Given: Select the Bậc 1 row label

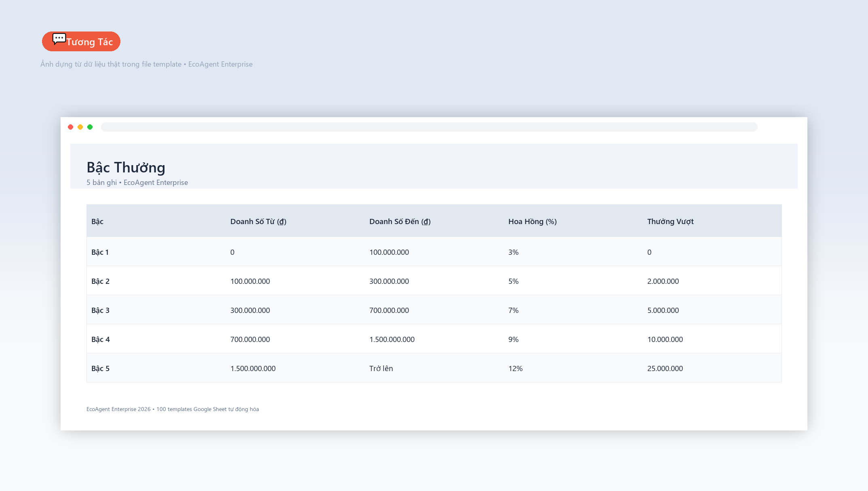Looking at the screenshot, I should pyautogui.click(x=100, y=252).
